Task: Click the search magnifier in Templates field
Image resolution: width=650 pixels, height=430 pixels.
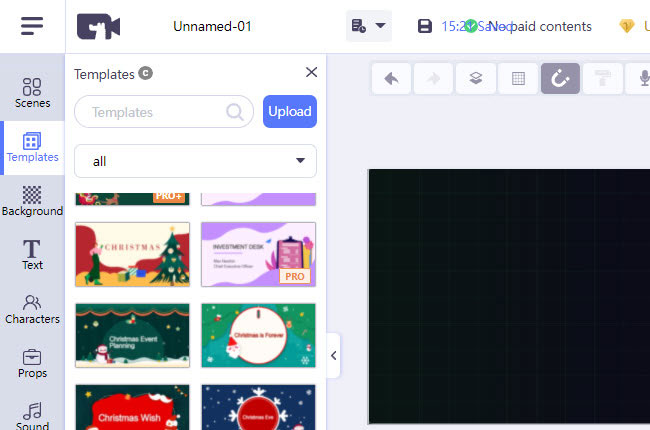Action: click(236, 112)
